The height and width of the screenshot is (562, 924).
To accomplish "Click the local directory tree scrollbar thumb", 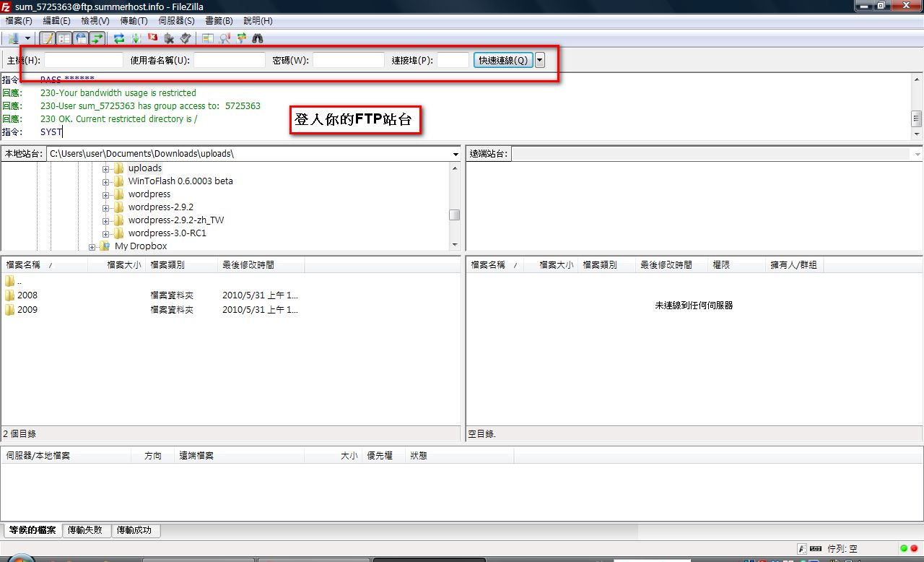I will pyautogui.click(x=455, y=215).
